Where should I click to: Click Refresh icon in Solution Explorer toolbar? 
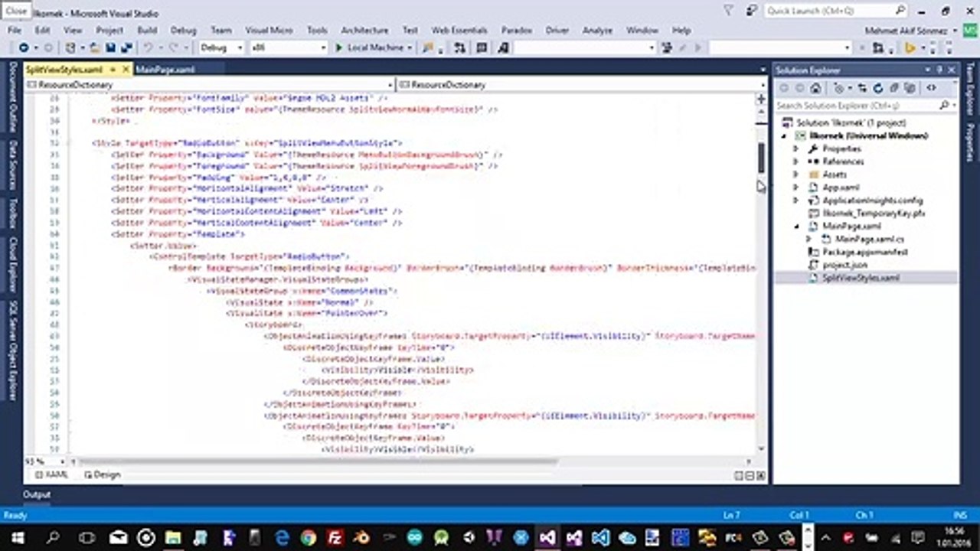877,89
